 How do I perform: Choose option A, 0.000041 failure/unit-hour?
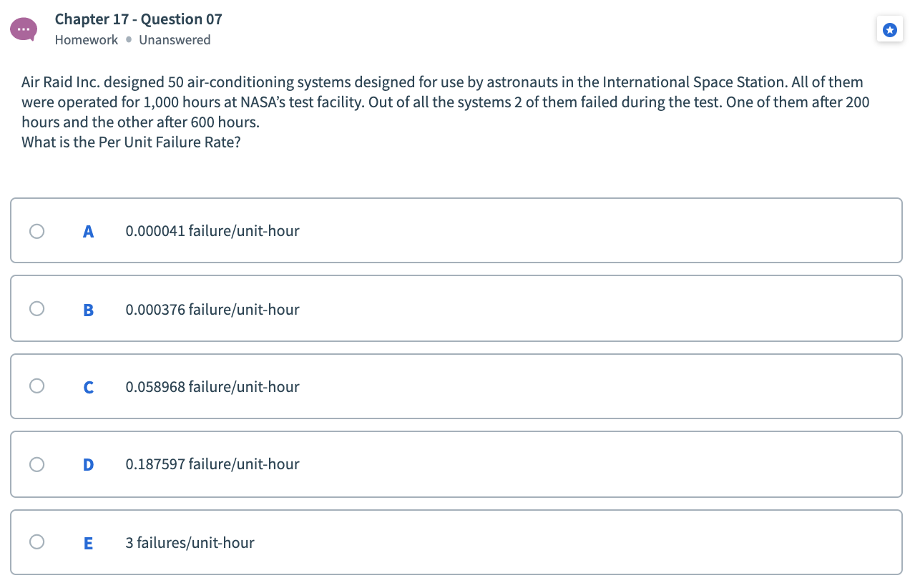pos(212,230)
